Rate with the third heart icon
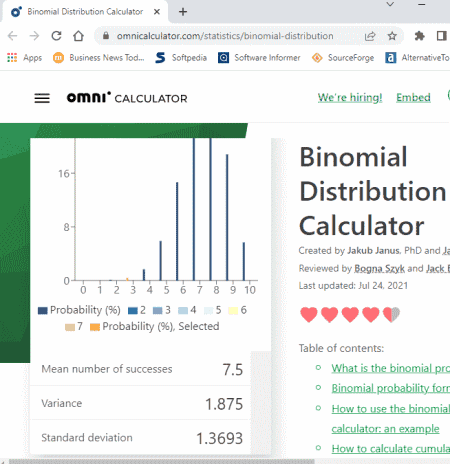 click(350, 314)
